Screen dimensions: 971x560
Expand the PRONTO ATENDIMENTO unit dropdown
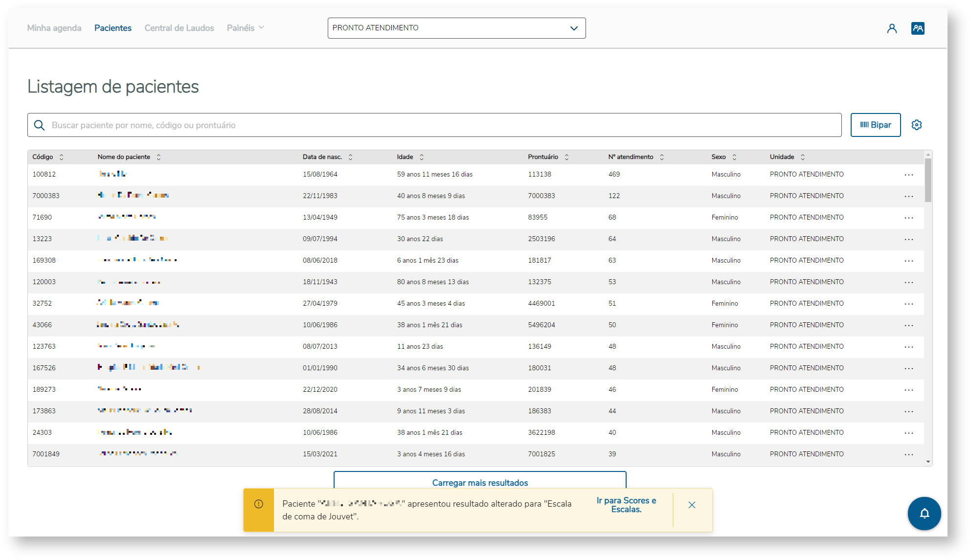pyautogui.click(x=574, y=28)
